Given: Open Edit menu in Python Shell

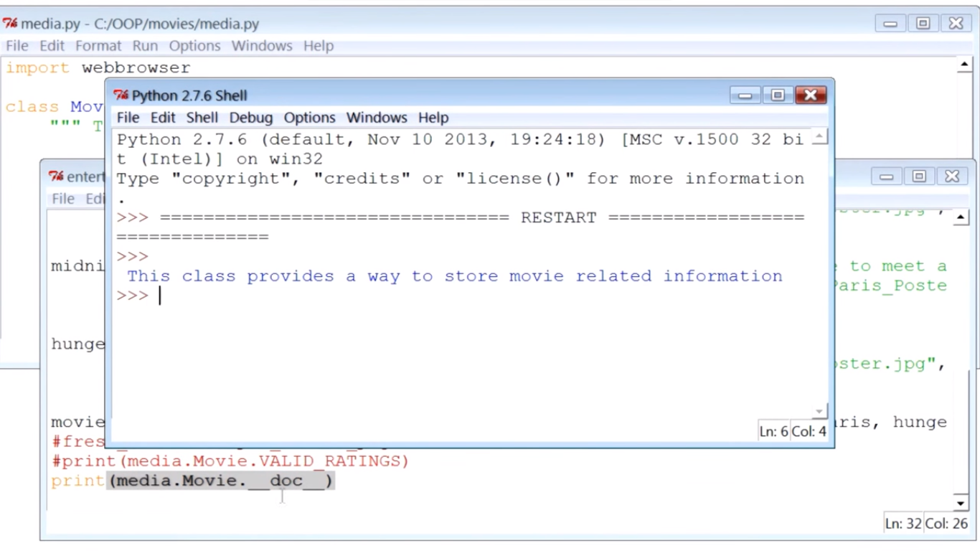Looking at the screenshot, I should click(x=163, y=118).
